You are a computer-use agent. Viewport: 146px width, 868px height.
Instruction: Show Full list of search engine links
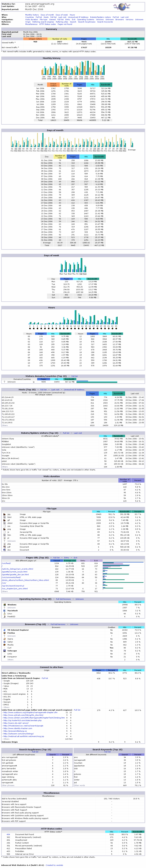tap(45, 678)
